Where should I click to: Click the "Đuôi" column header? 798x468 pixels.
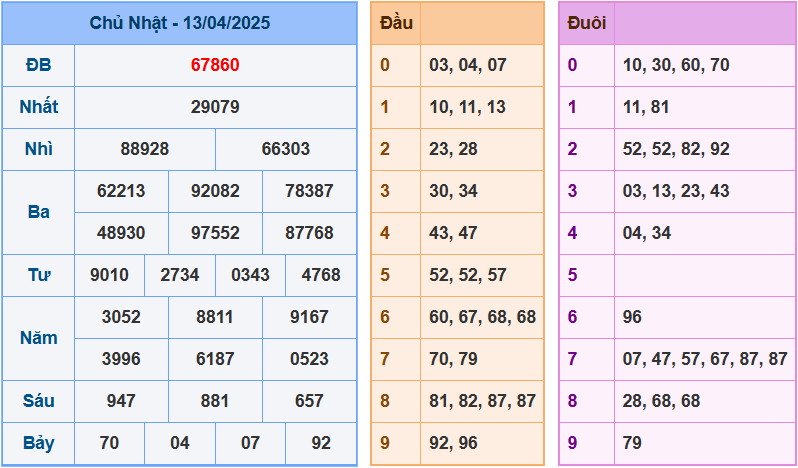coord(586,23)
